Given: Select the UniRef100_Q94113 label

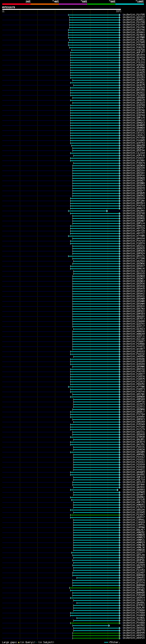Looking at the screenshot, I should point(133,600).
